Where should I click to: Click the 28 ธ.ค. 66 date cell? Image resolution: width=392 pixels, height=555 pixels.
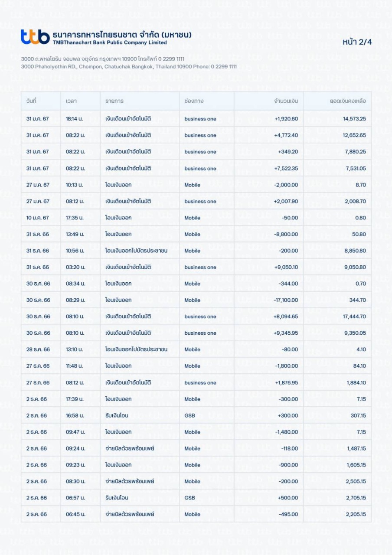(x=38, y=349)
